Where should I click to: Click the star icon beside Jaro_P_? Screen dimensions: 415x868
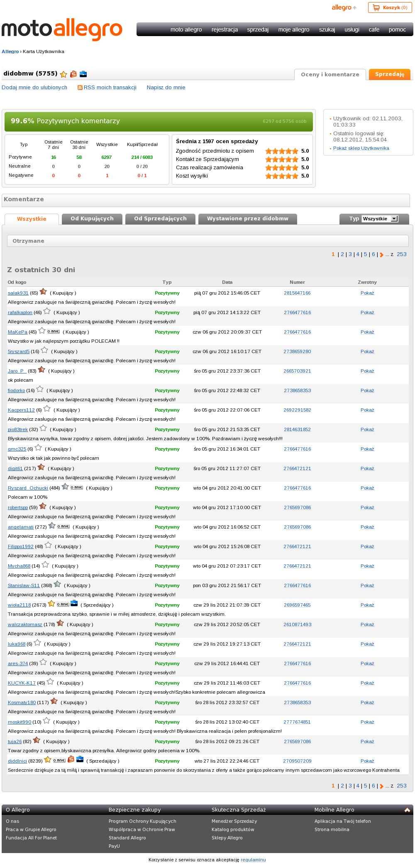tap(41, 370)
